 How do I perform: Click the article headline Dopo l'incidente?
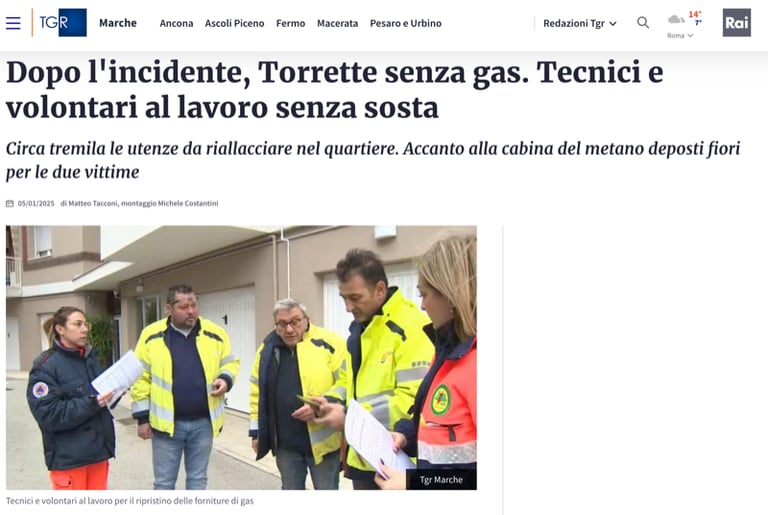point(335,90)
